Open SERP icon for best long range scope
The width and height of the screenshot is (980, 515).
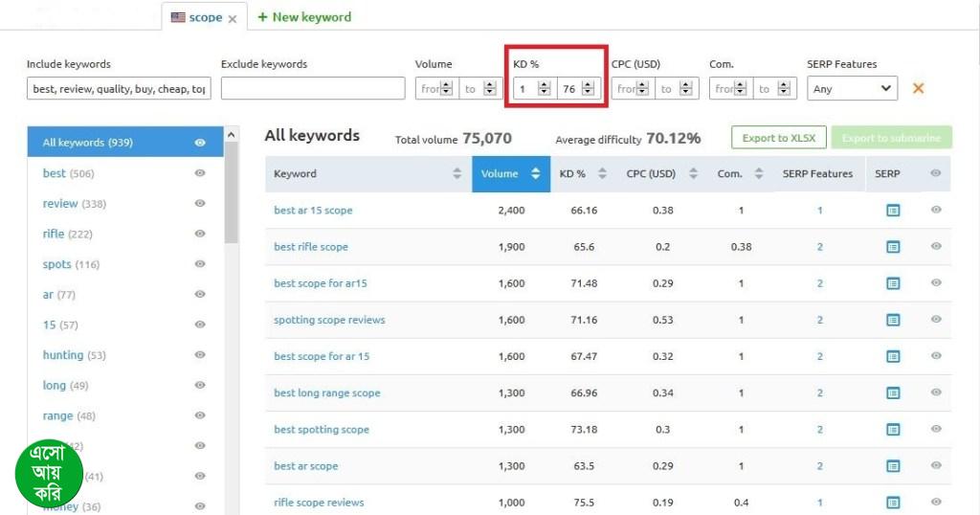[892, 393]
